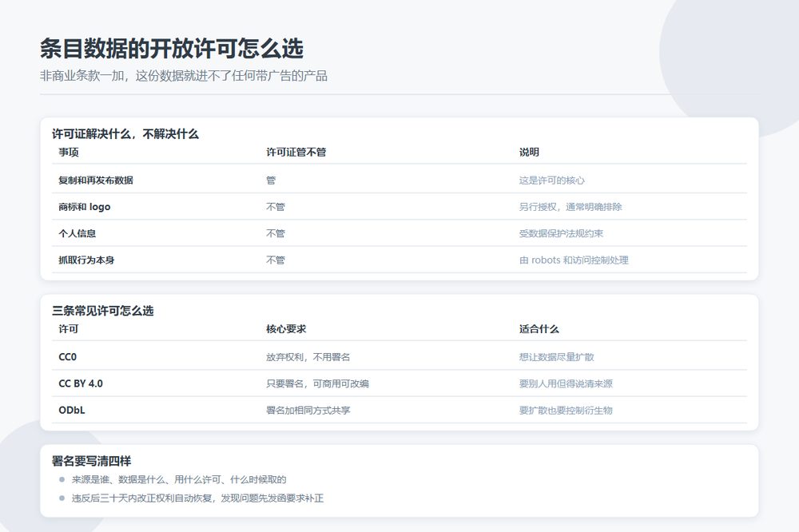Click the column header 核心要求

coord(286,328)
